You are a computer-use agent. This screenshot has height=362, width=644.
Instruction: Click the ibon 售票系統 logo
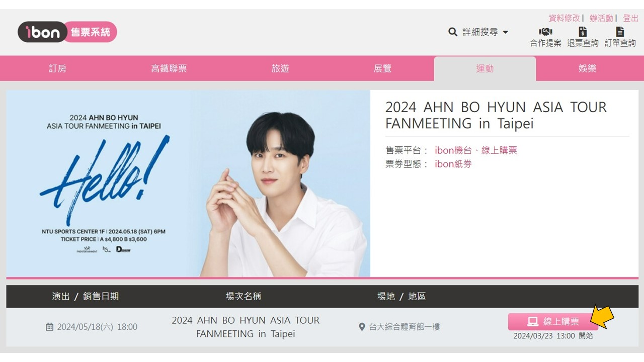pos(67,32)
